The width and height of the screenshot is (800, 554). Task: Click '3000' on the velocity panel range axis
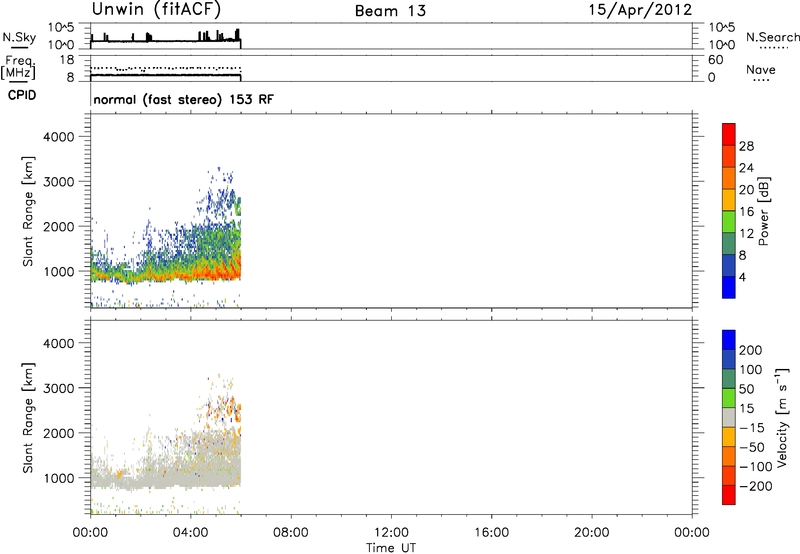click(59, 388)
